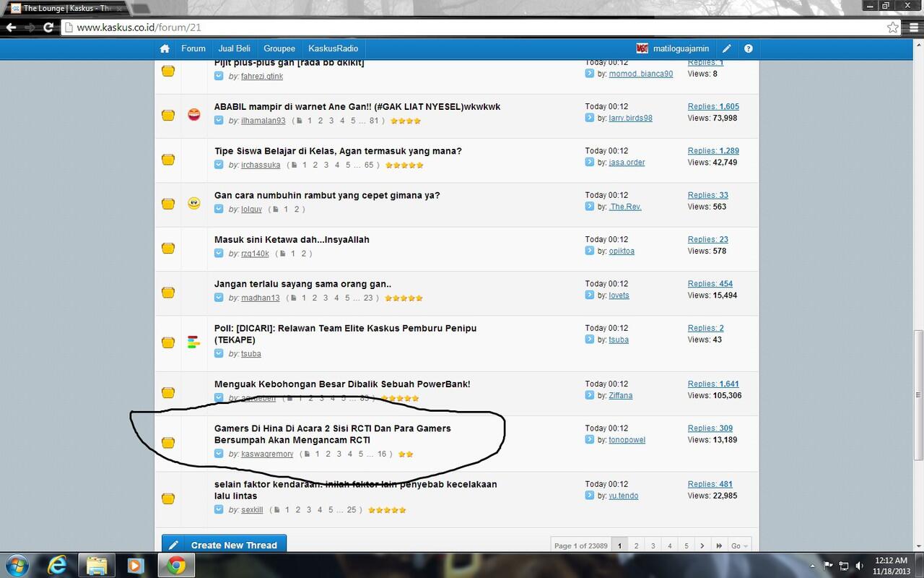
Task: Open profile of last poster lovets
Action: point(619,296)
